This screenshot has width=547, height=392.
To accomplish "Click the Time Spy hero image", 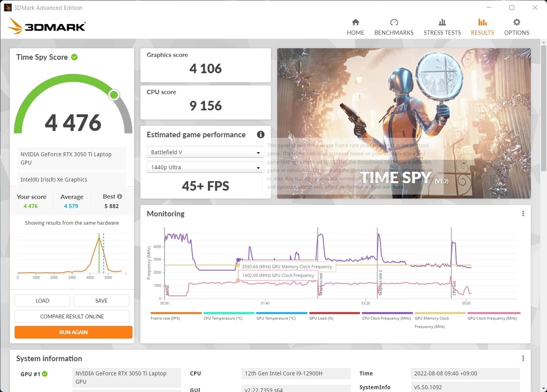I will [404, 124].
